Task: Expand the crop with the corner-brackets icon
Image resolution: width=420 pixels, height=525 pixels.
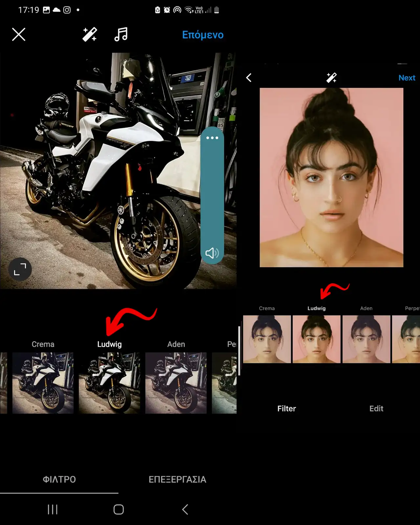Action: pyautogui.click(x=20, y=269)
